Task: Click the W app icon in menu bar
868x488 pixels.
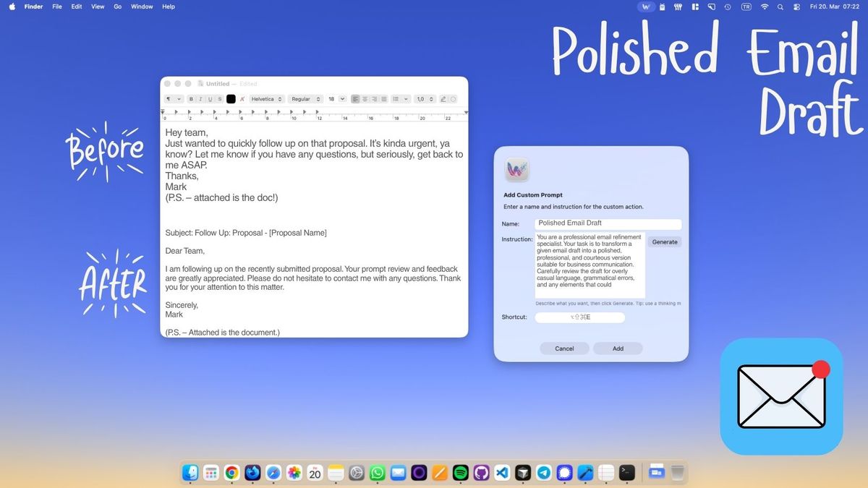Action: click(646, 7)
